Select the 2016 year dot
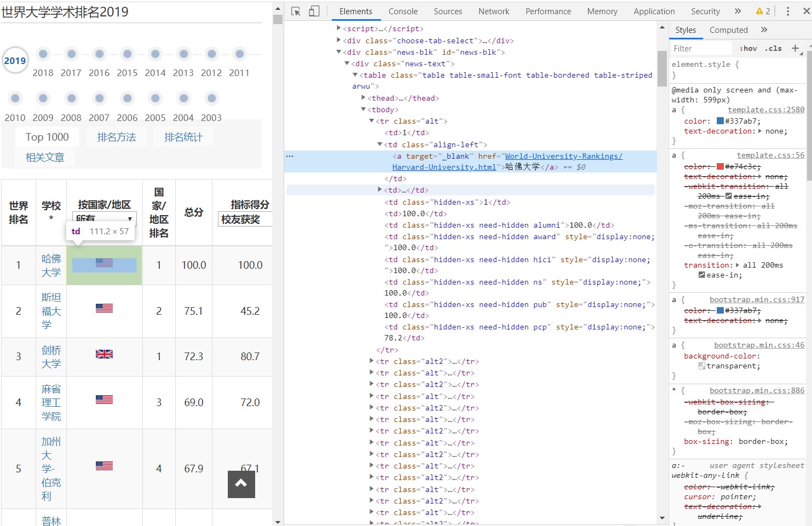Screen dimensions: 812x526 [99, 54]
